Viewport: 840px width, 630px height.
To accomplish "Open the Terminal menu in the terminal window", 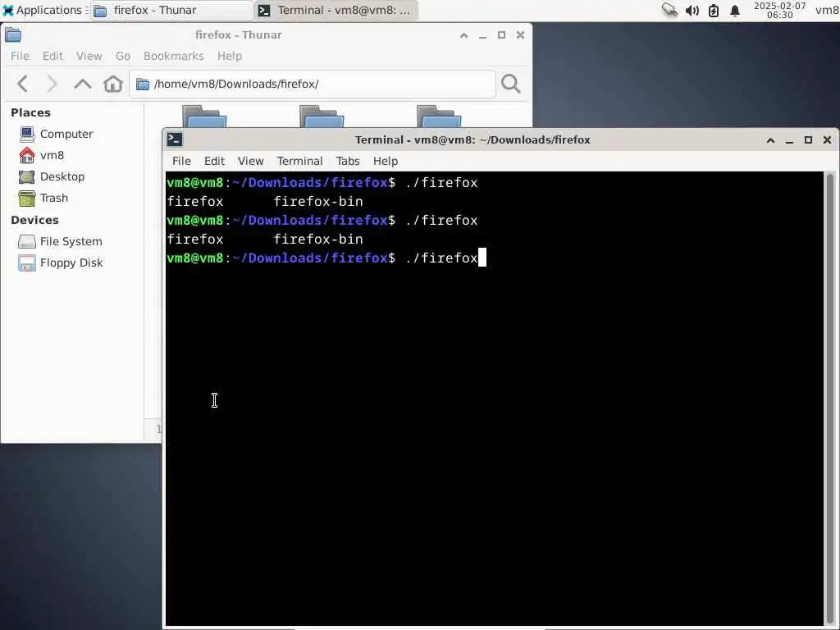I will [x=299, y=162].
